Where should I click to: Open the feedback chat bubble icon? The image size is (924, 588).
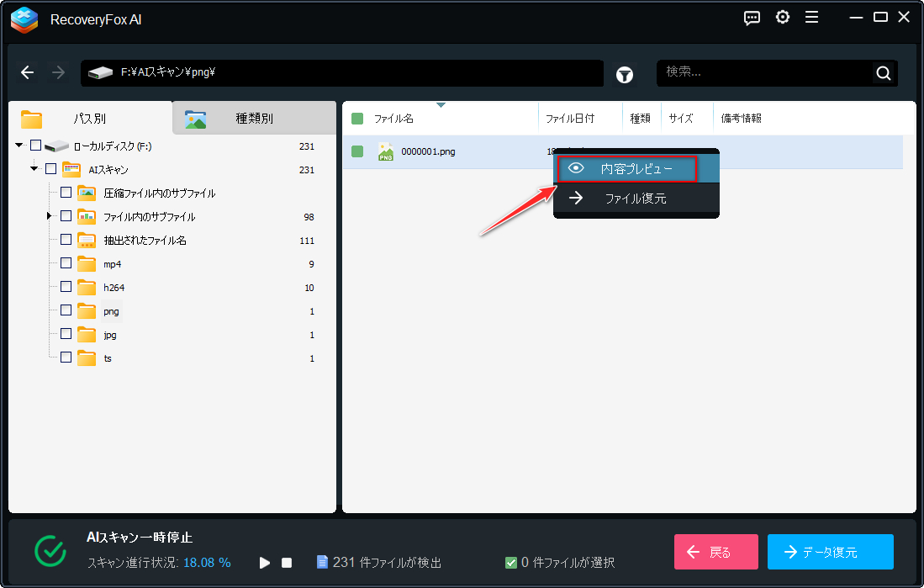point(752,18)
